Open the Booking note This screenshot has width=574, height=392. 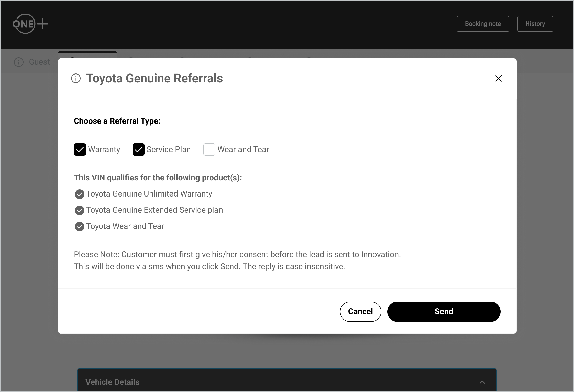483,24
